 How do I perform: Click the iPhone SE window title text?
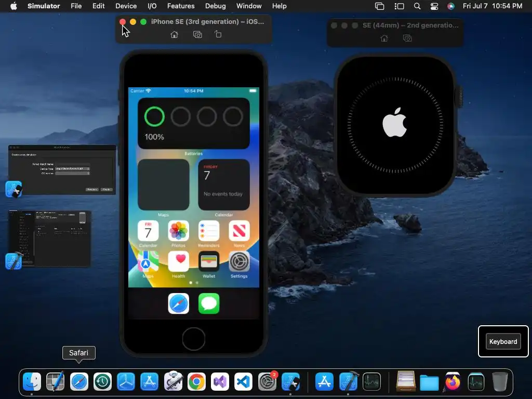(207, 21)
